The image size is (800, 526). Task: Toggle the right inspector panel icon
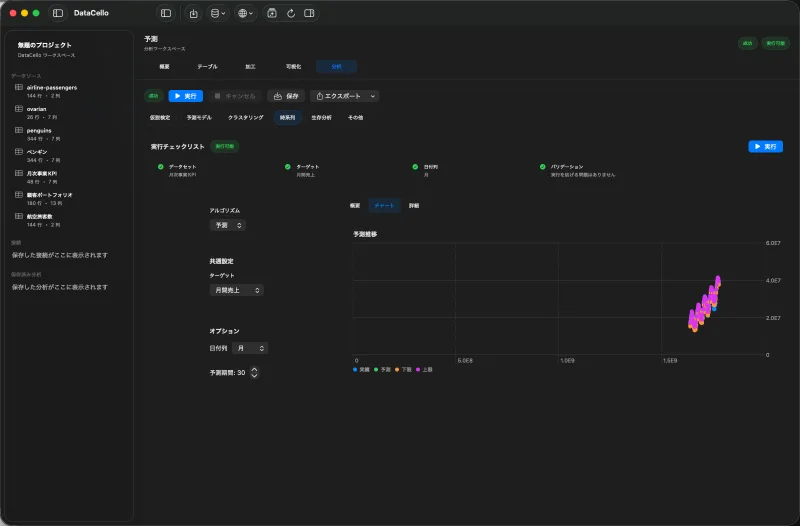(309, 13)
